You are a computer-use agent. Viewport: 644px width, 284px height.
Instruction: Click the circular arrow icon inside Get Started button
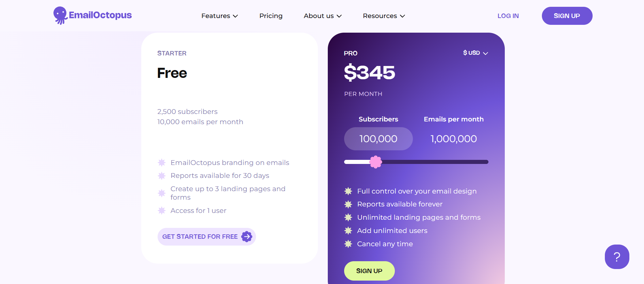coord(246,236)
